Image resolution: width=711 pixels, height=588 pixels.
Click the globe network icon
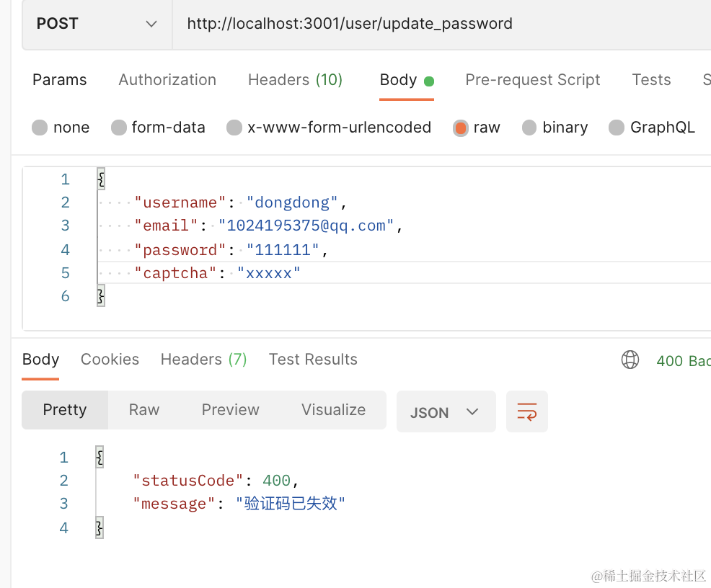click(x=630, y=360)
